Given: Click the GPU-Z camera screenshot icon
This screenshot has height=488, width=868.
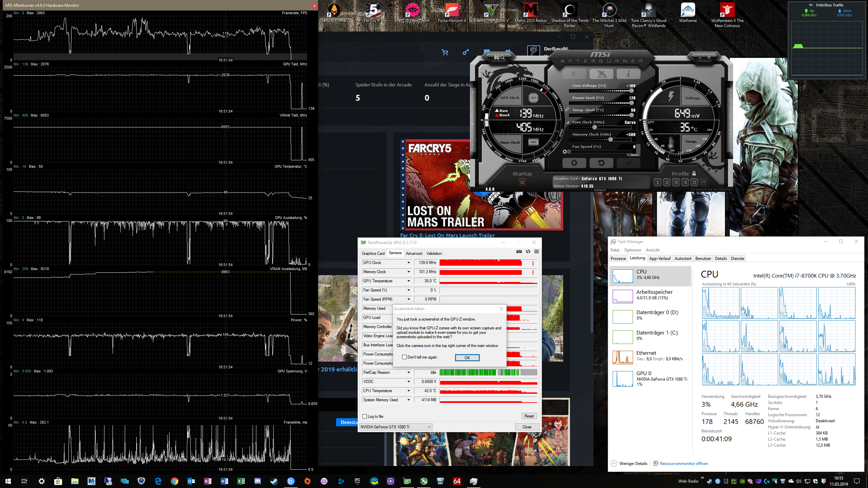Looking at the screenshot, I should pos(519,251).
